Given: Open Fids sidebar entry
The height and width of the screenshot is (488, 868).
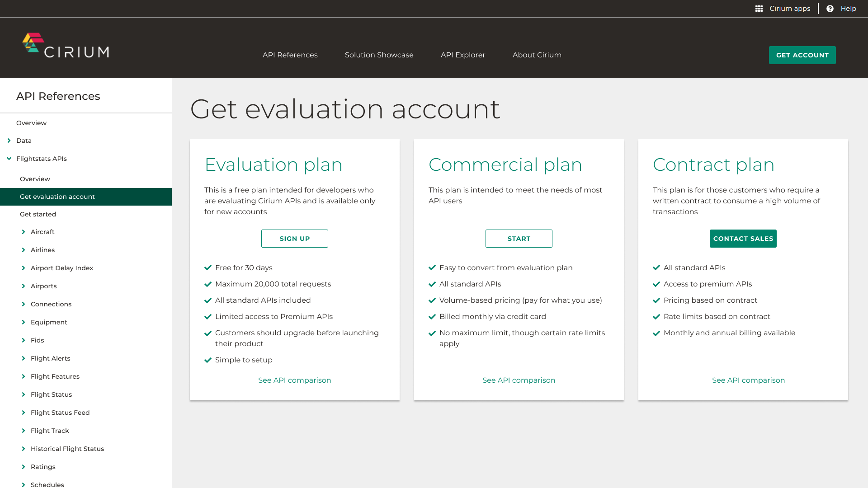Looking at the screenshot, I should (37, 340).
